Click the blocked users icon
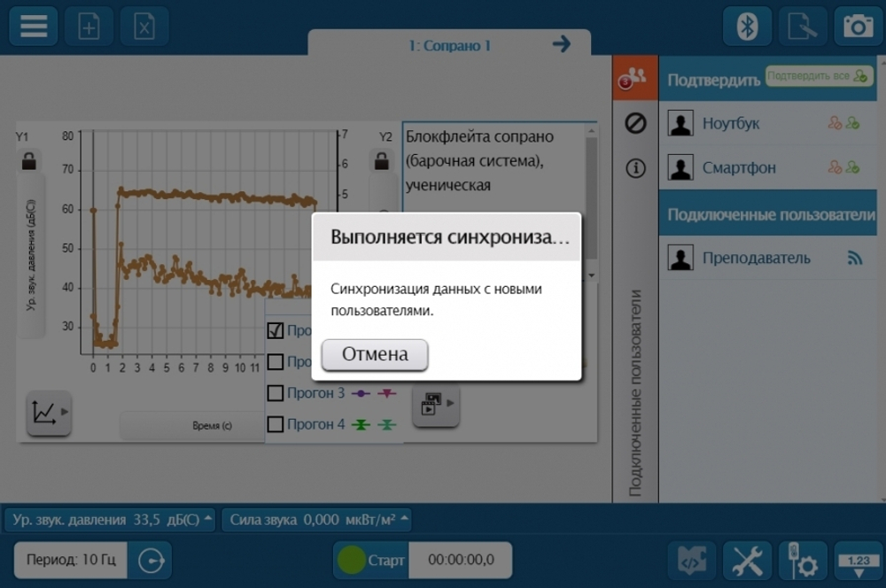Viewport: 886px width, 588px height. 635,123
